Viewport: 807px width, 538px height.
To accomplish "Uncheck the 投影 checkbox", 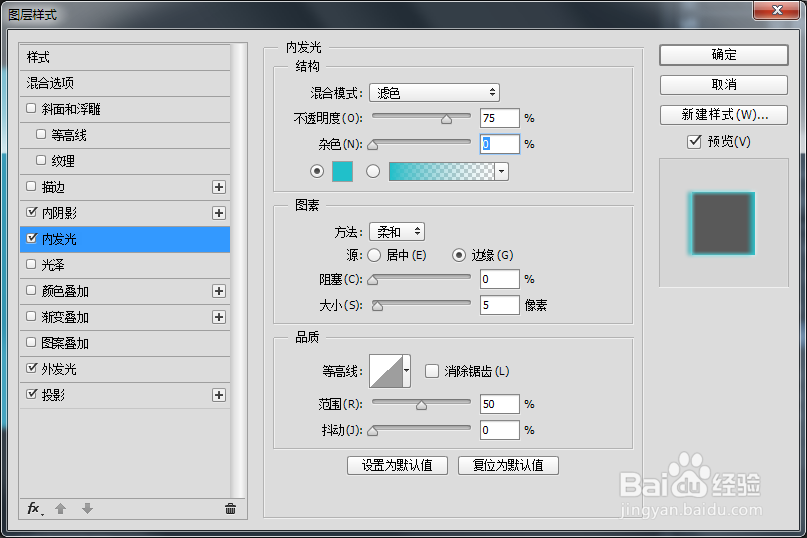I will pos(31,394).
